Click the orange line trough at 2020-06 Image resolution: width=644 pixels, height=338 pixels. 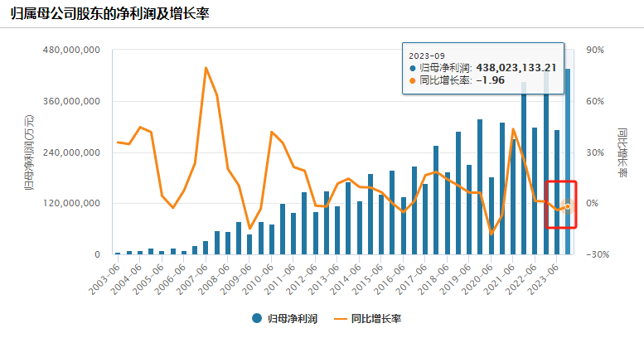[x=491, y=234]
